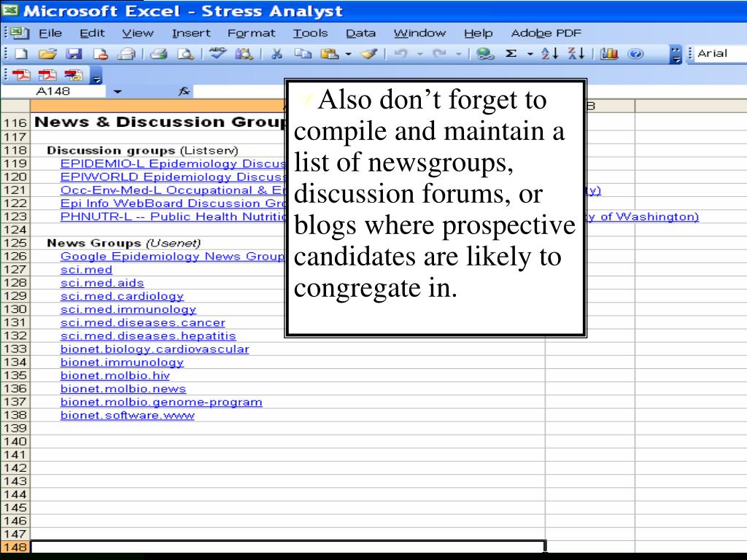
Task: Click the third Adobe PDF toolbar icon
Action: (x=74, y=75)
